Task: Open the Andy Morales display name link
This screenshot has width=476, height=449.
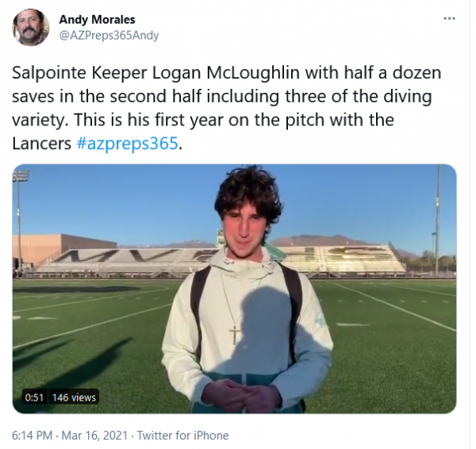Action: [x=97, y=20]
